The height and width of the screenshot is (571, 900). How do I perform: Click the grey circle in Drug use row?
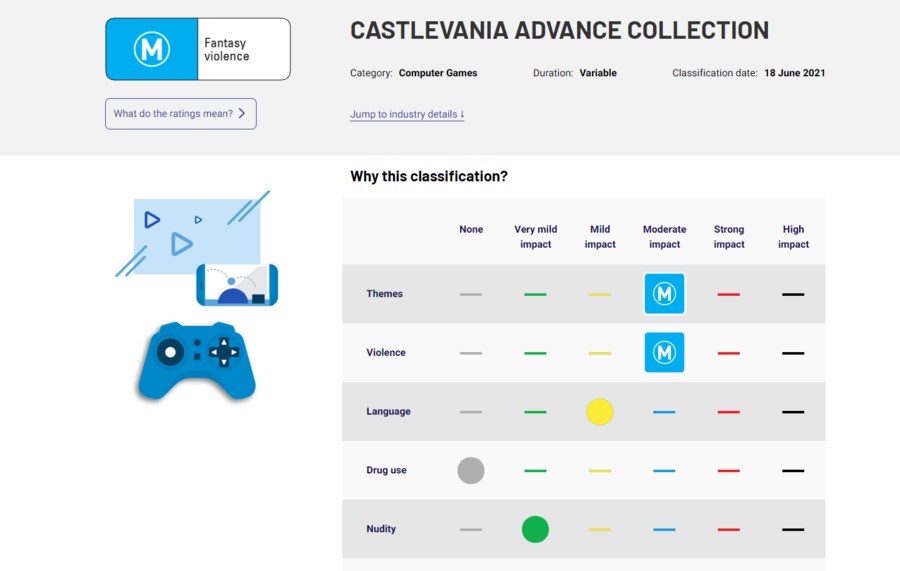pos(471,471)
